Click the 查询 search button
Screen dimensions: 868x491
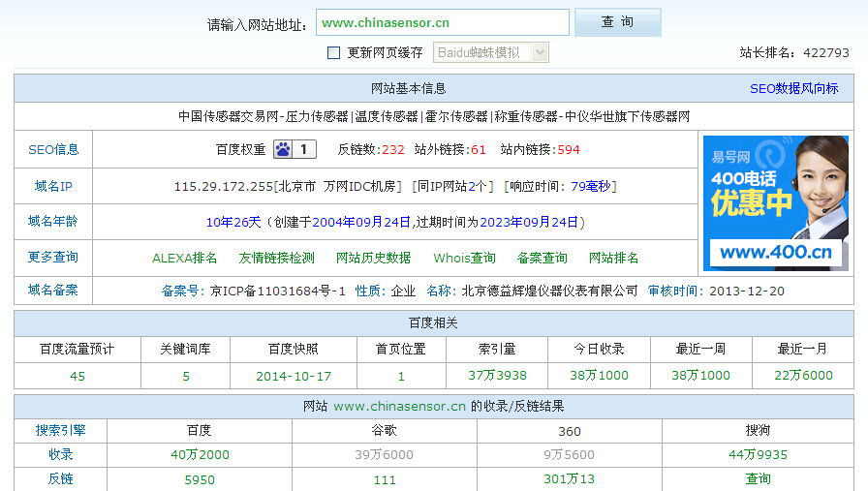click(x=618, y=22)
